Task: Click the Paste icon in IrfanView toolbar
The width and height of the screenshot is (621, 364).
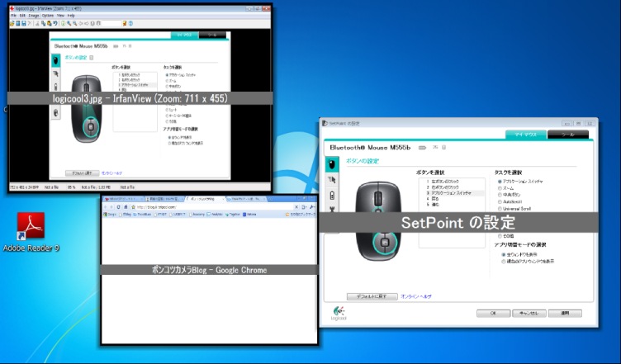Action: (x=49, y=23)
